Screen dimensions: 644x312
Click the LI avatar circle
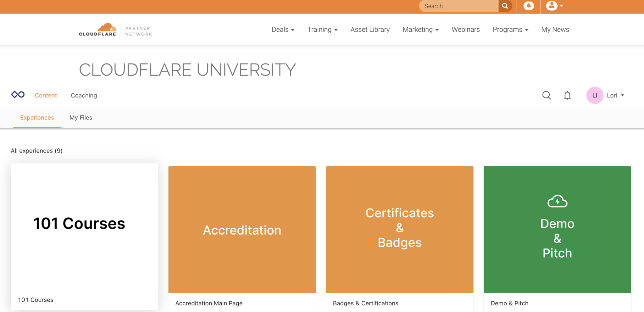tap(595, 95)
